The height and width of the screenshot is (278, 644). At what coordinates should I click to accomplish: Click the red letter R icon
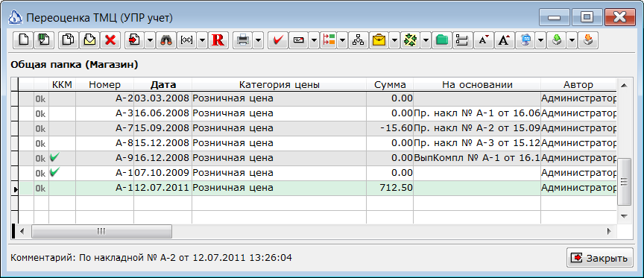pos(218,40)
